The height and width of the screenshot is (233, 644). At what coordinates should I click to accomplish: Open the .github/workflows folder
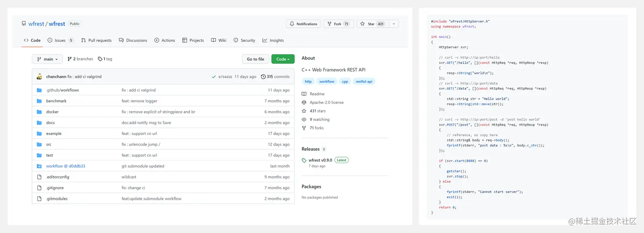(63, 90)
